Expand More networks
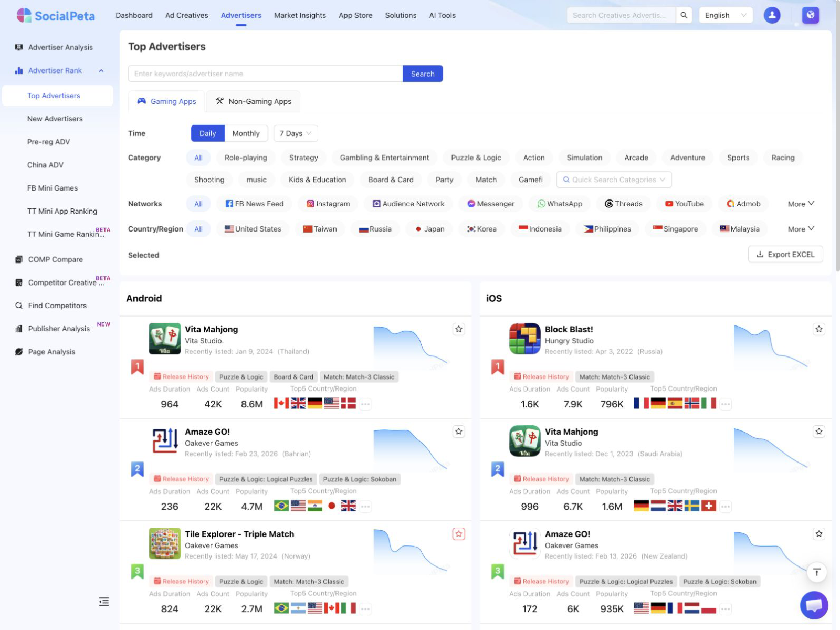Image resolution: width=840 pixels, height=630 pixels. pos(801,204)
